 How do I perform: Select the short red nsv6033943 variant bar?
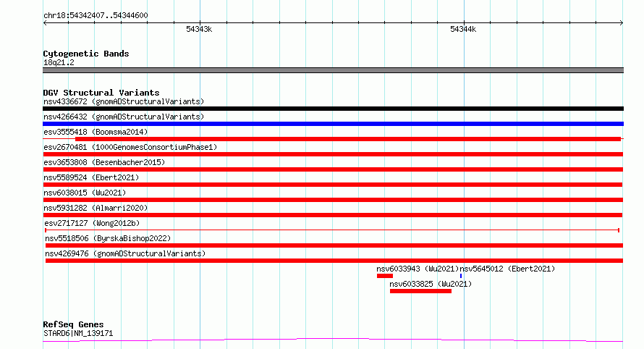click(385, 276)
